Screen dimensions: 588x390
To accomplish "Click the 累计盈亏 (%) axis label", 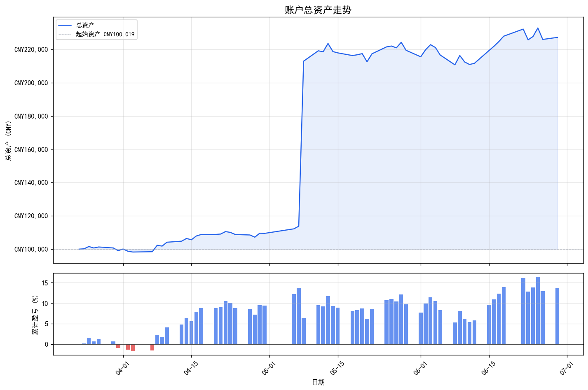I will (x=35, y=314).
